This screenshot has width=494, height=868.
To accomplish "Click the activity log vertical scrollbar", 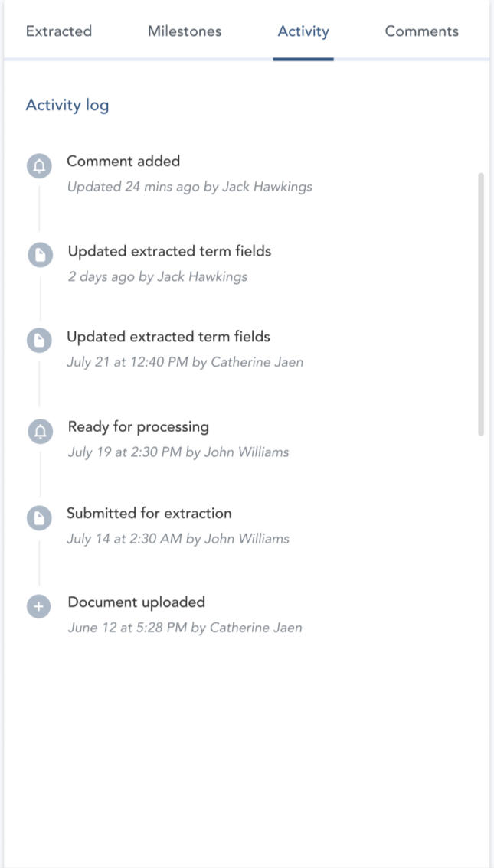I will (x=481, y=305).
